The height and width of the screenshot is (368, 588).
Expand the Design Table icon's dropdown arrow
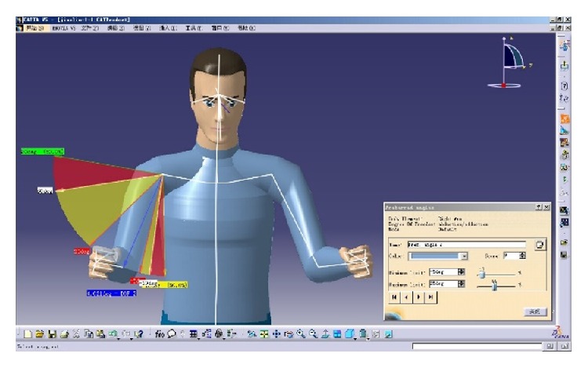point(199,338)
